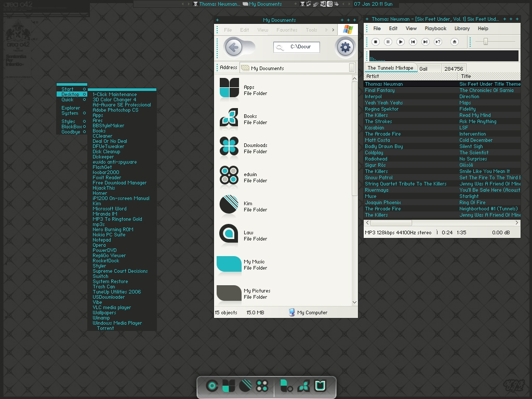Open the Law folder icon
Screen dimensions: 532x399
(x=229, y=233)
